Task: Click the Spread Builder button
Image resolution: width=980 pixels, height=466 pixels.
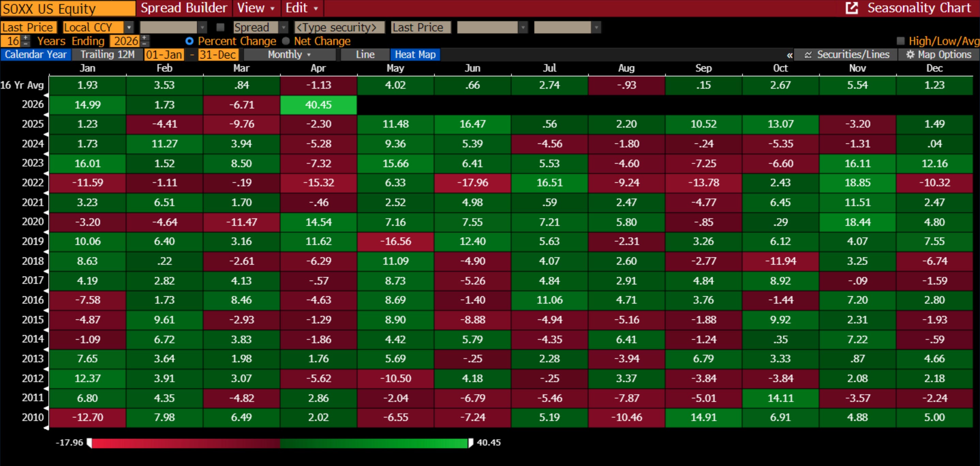Action: [184, 8]
